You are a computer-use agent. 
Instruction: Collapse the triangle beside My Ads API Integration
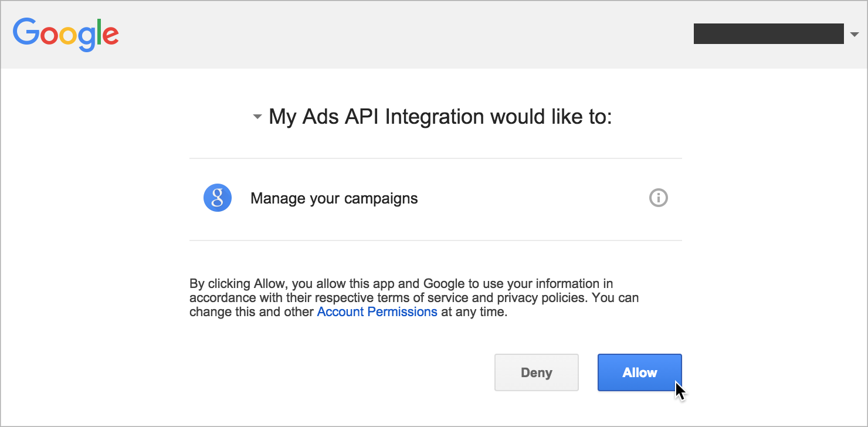(257, 117)
